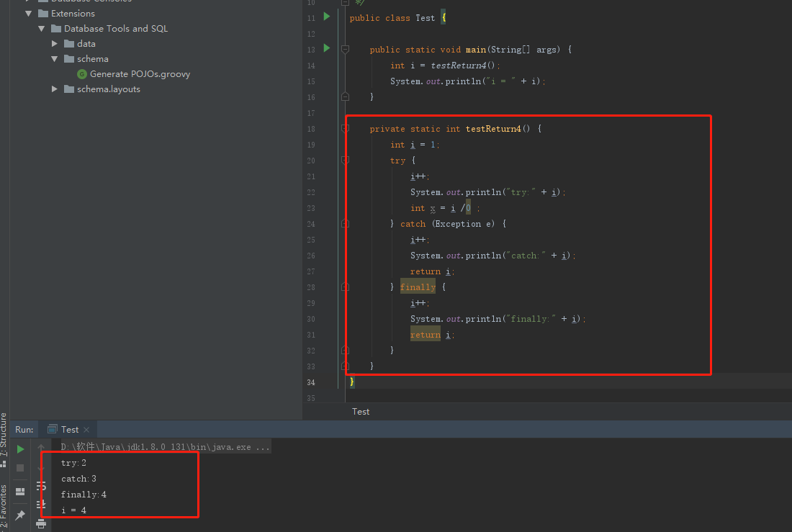This screenshot has height=532, width=792.
Task: Run class Test from line 11 gutter arrow
Action: point(327,17)
